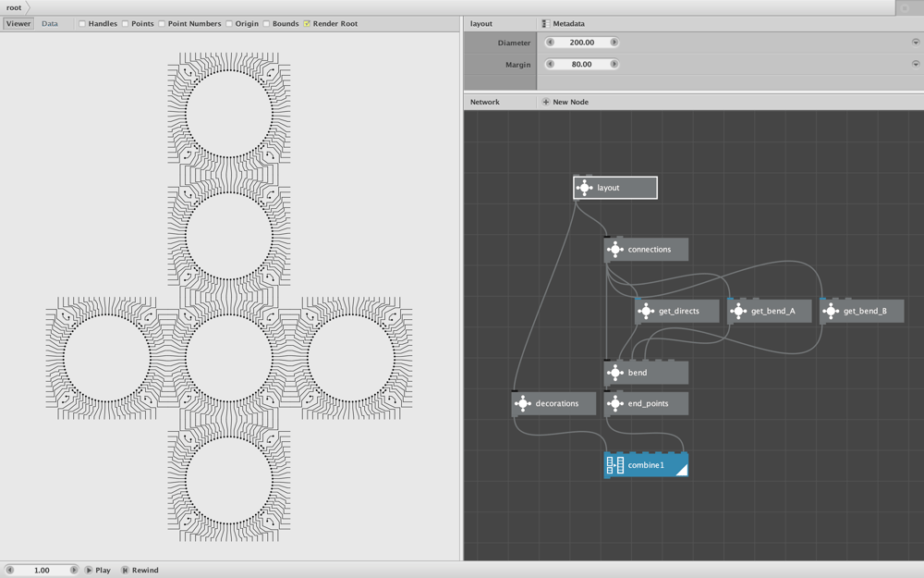924x578 pixels.
Task: Enable the Points checkbox
Action: coord(125,24)
